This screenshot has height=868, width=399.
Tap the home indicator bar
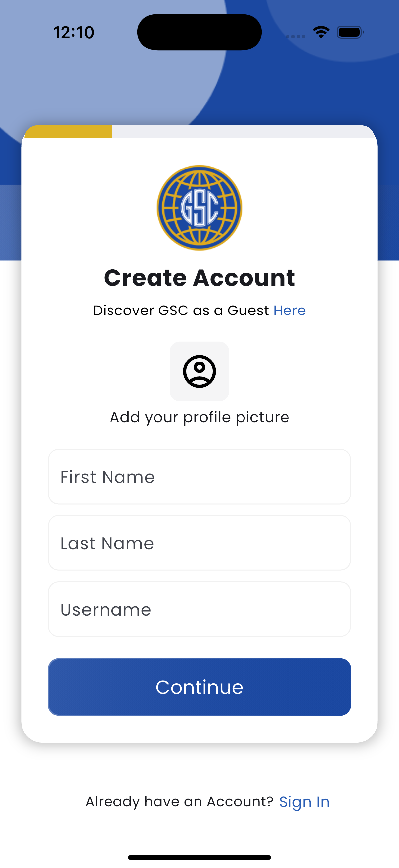coord(199,857)
